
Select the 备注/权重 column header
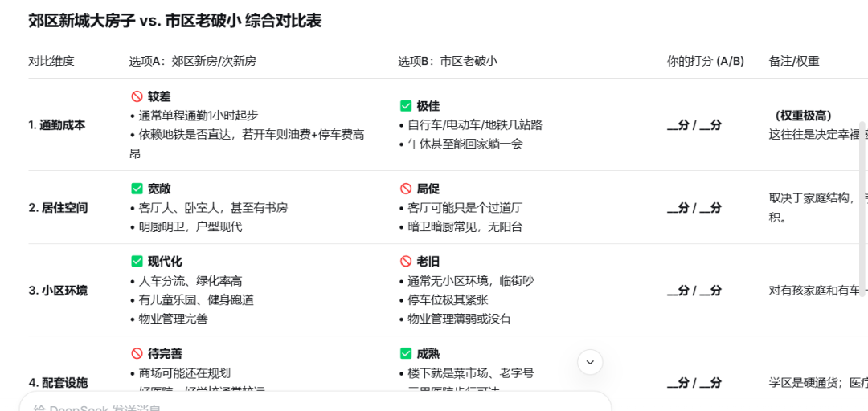pos(794,61)
